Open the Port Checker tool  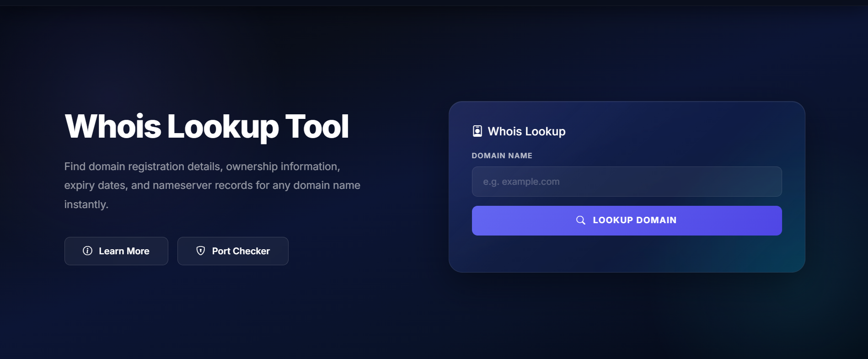pos(233,251)
